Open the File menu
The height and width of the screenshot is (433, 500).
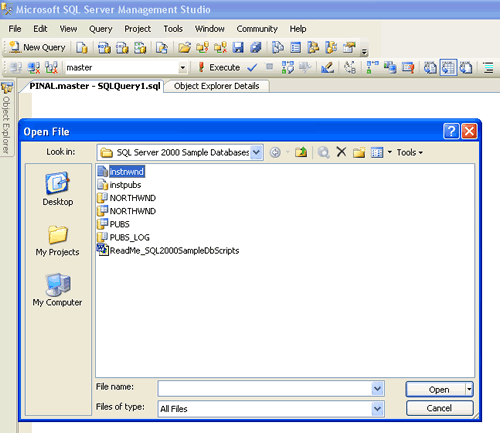point(15,29)
